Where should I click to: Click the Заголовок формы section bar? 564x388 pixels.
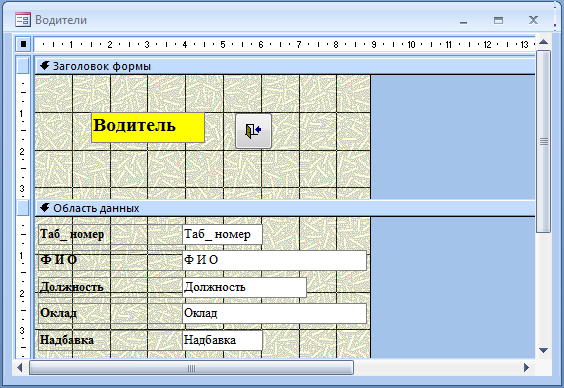click(285, 67)
